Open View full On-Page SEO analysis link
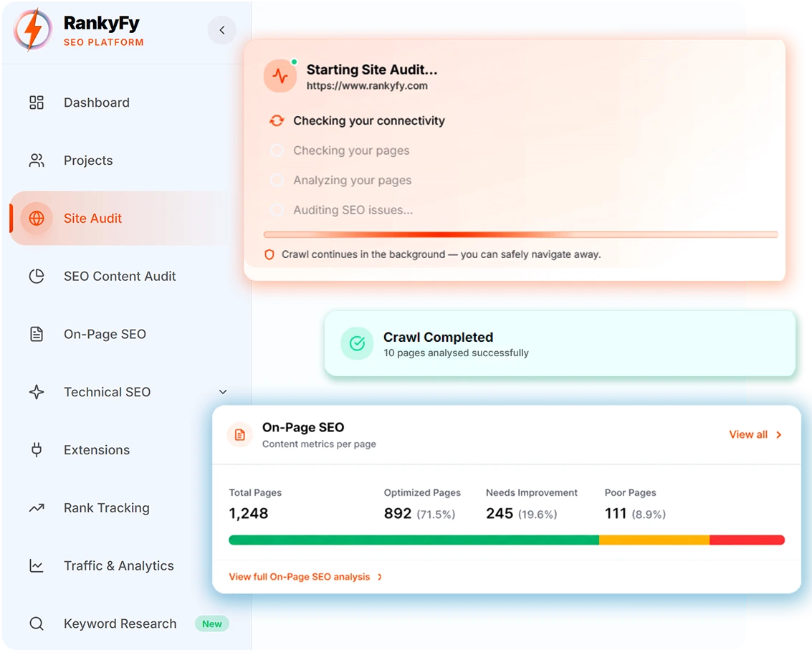 [x=305, y=576]
